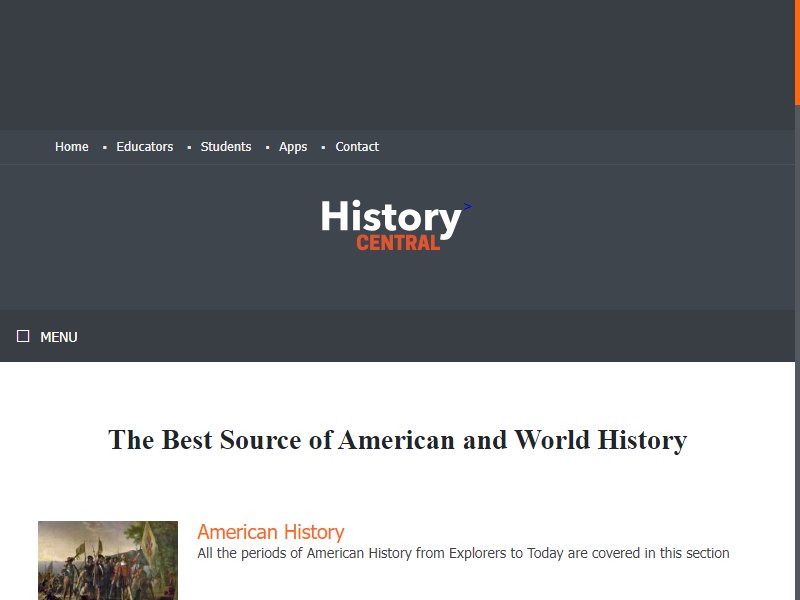
Task: Click the orange page scrollbar thumb
Action: (797, 53)
